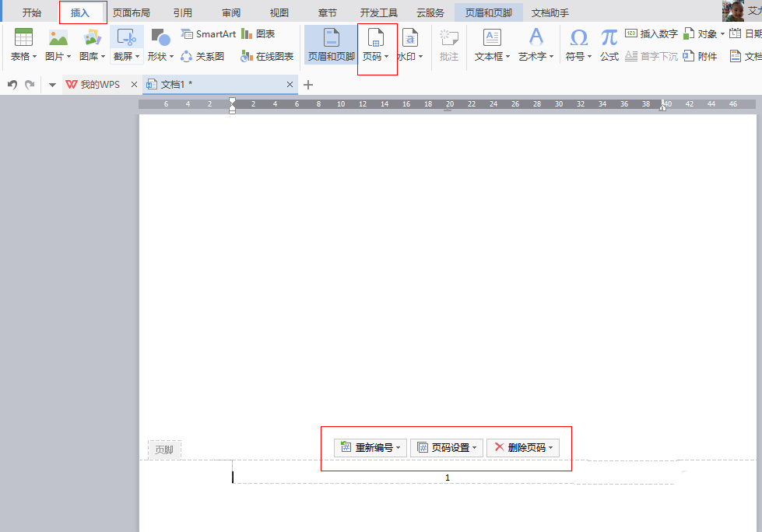Open the 引用 ribbon tab
Viewport: 762px width, 532px height.
[x=183, y=12]
